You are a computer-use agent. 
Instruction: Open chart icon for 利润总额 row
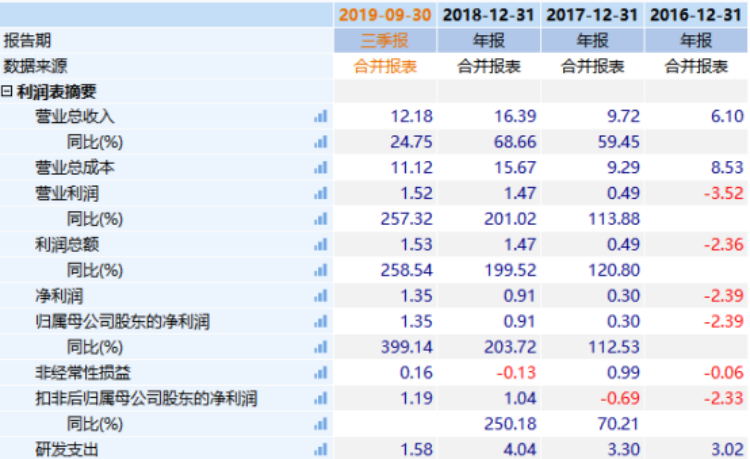pyautogui.click(x=320, y=244)
